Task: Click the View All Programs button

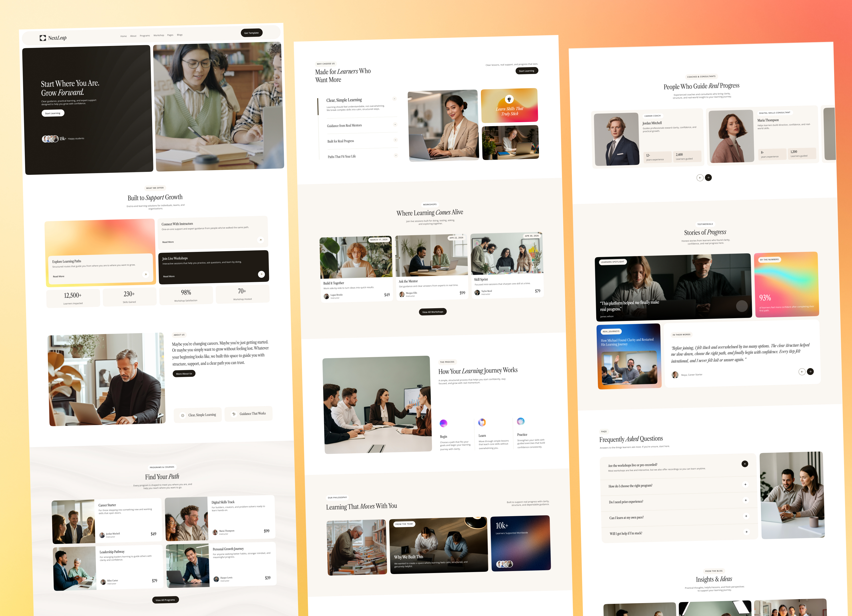Action: (x=165, y=600)
